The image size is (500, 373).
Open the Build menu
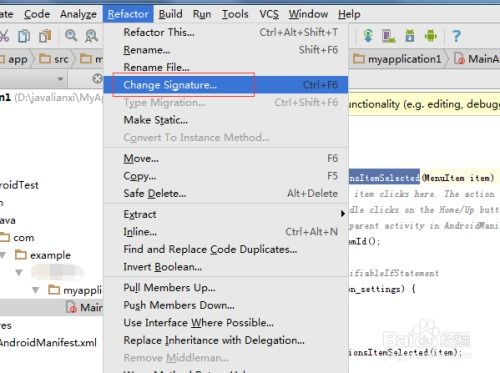(170, 14)
